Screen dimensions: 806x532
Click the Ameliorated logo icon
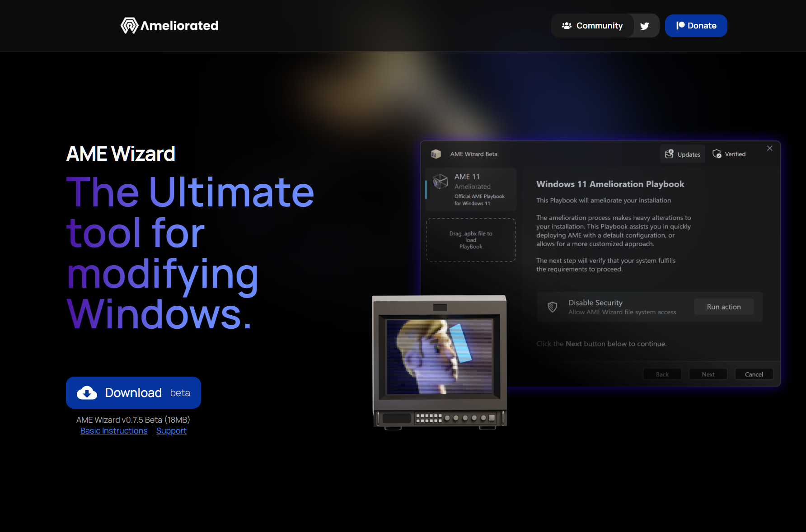pyautogui.click(x=129, y=26)
